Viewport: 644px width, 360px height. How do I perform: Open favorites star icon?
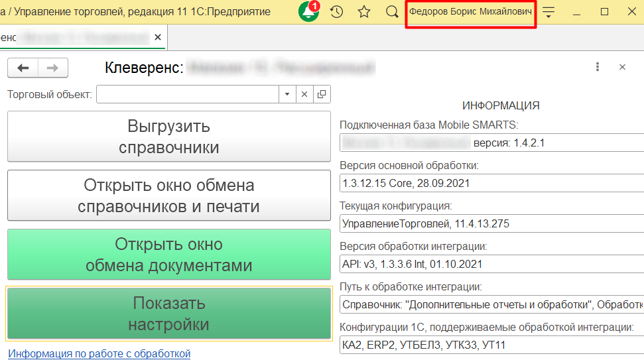(x=364, y=11)
